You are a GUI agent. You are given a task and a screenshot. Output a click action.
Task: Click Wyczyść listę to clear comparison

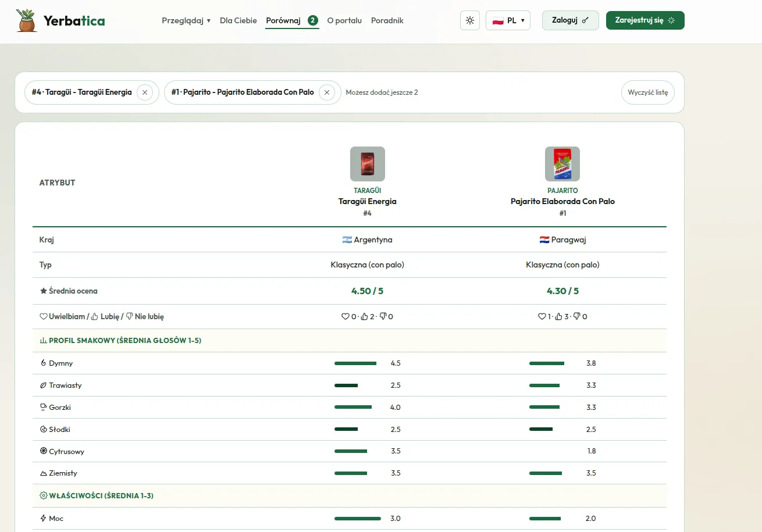click(648, 92)
